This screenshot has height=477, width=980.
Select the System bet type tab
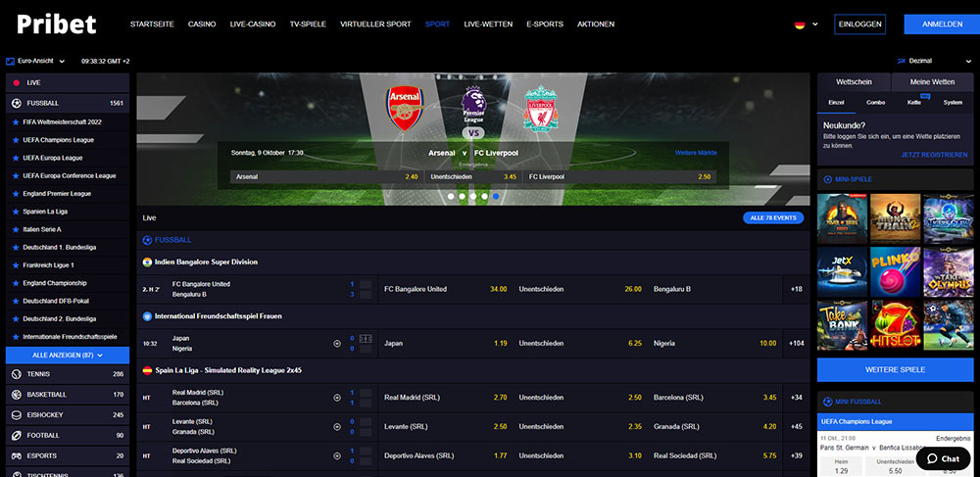954,103
